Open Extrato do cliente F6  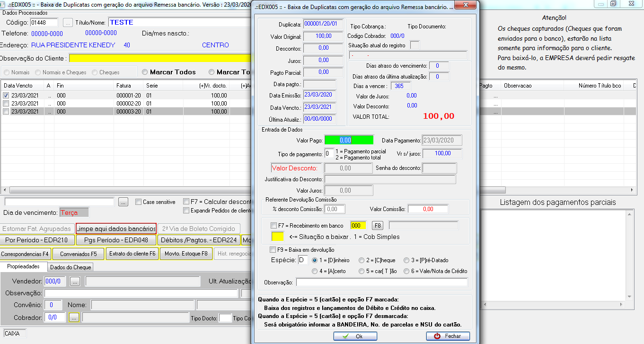pyautogui.click(x=132, y=254)
